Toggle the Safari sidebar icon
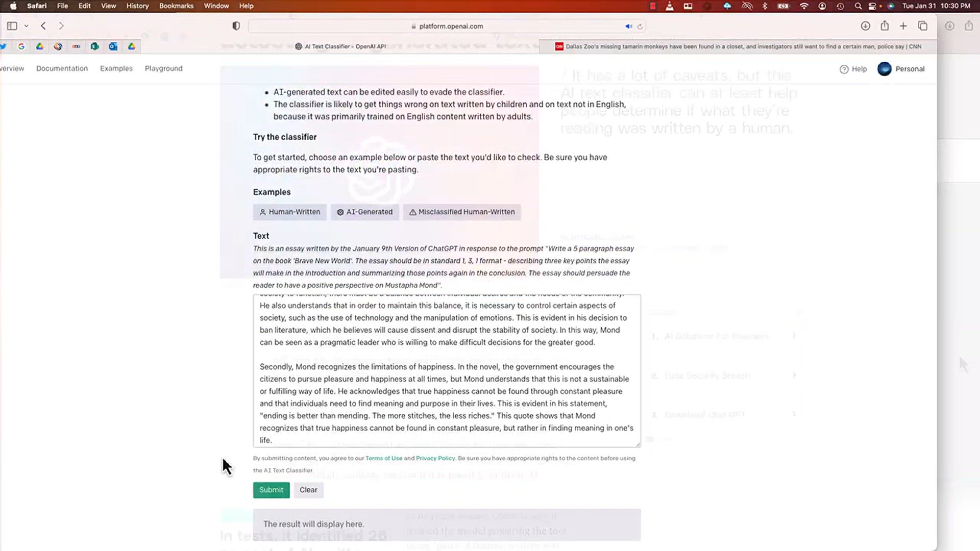Image resolution: width=980 pixels, height=551 pixels. 12,26
